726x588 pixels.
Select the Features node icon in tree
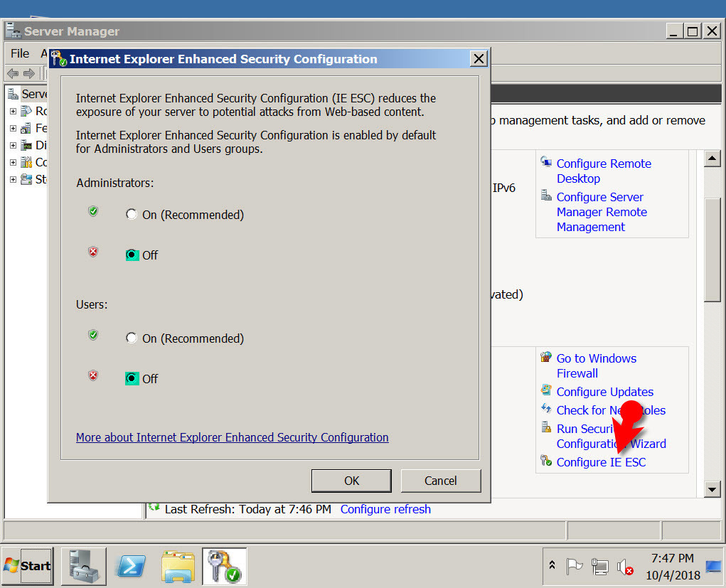click(x=26, y=128)
